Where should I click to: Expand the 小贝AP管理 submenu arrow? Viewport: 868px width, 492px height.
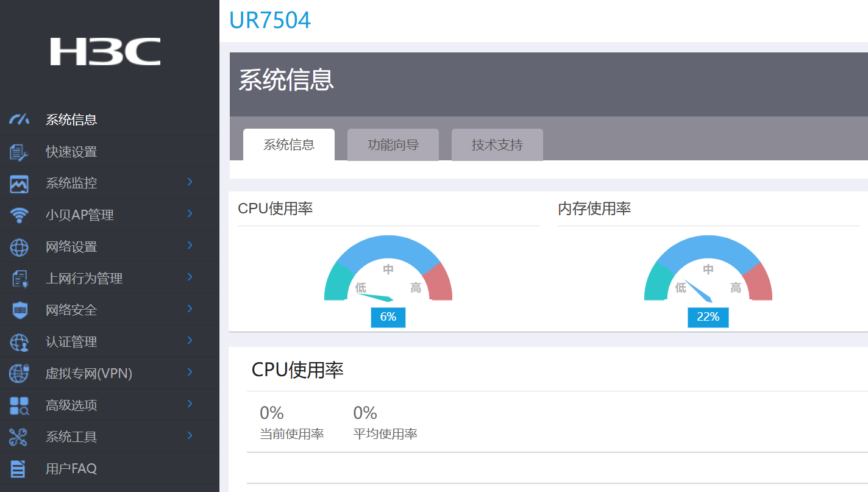coord(190,213)
